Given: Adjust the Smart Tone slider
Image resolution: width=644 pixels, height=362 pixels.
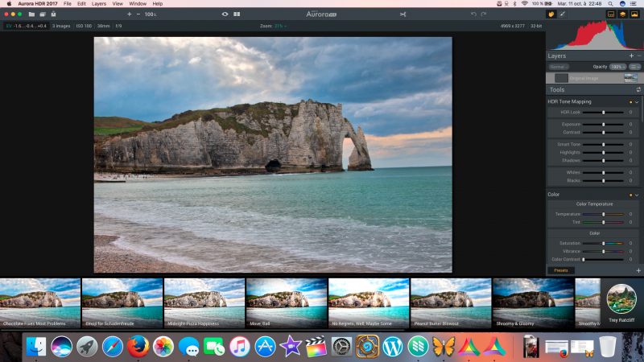Looking at the screenshot, I should coord(603,145).
